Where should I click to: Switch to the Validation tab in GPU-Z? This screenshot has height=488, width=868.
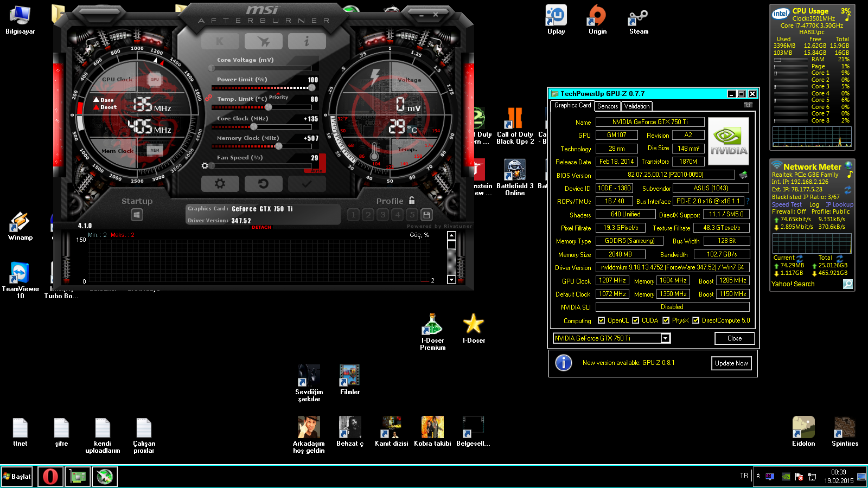click(637, 106)
